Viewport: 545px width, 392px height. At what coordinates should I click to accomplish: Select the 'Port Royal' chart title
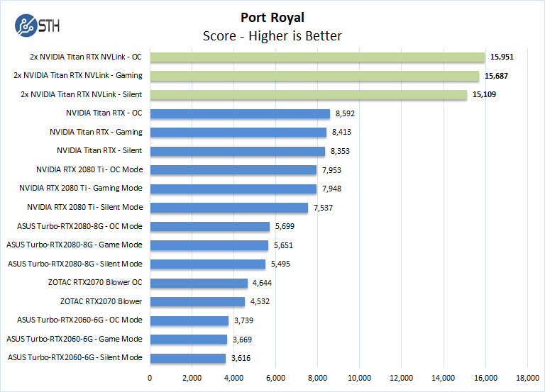pos(272,17)
